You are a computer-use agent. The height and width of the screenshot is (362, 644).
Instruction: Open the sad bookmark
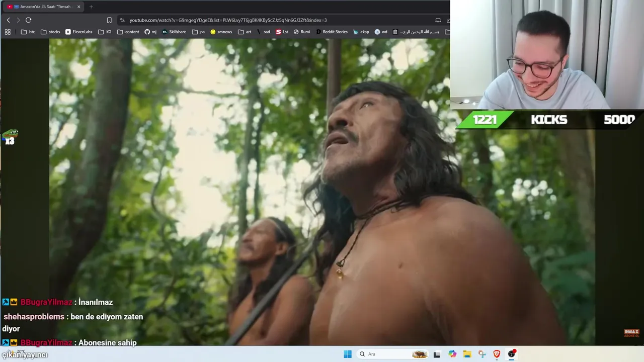[264, 32]
